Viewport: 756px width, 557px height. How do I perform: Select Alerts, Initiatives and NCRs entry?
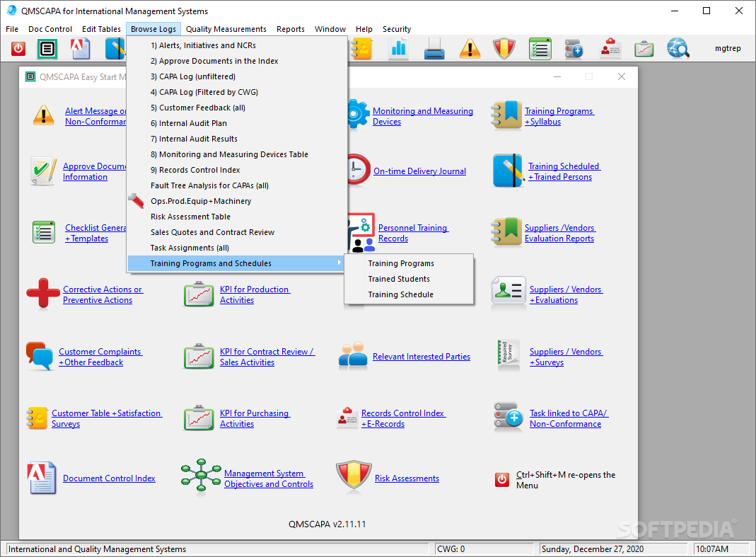(237, 45)
